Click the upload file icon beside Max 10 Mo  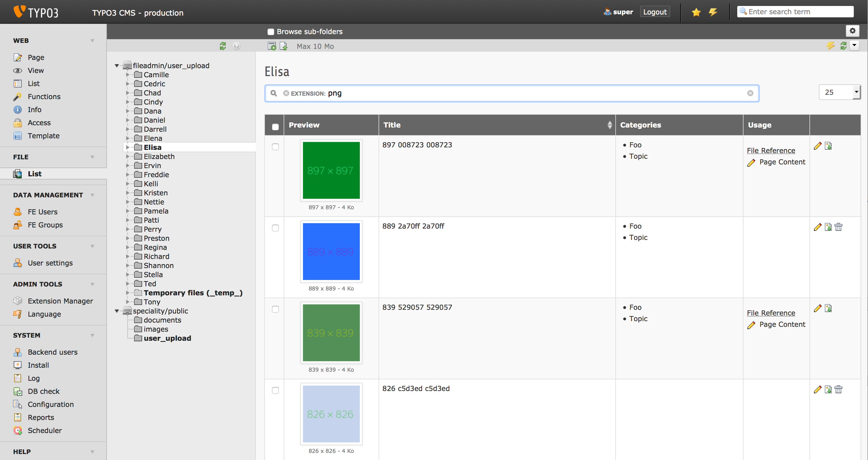point(284,46)
